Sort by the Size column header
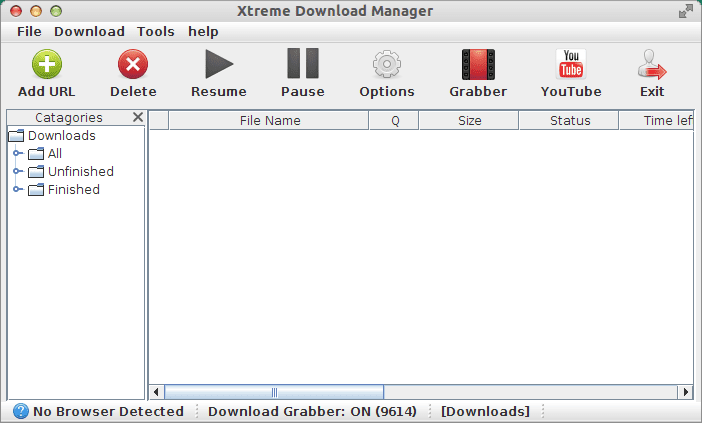The image size is (702, 423). [x=469, y=120]
